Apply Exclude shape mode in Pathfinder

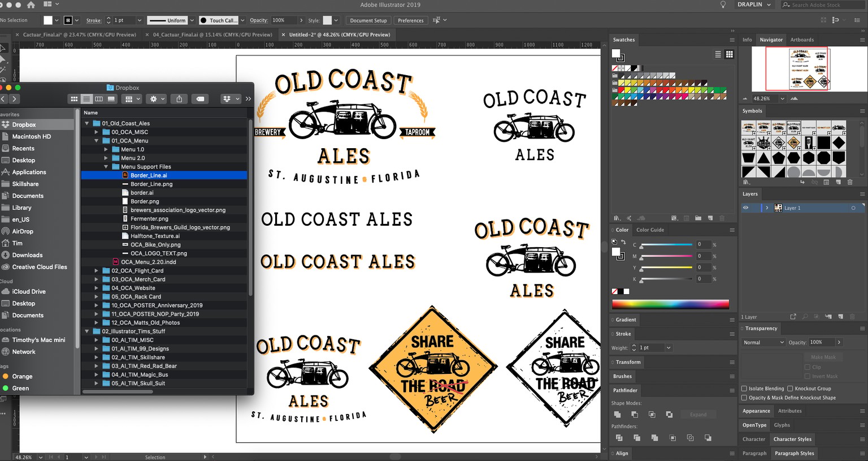tap(670, 415)
